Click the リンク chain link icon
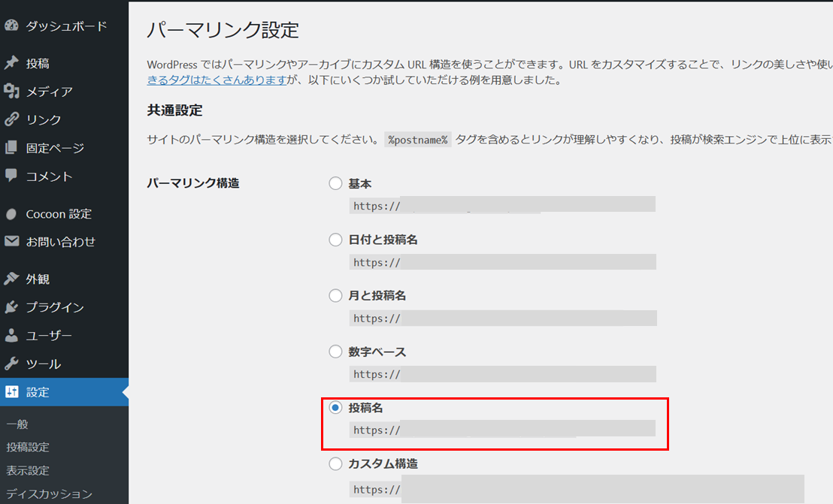The image size is (833, 504). click(12, 119)
